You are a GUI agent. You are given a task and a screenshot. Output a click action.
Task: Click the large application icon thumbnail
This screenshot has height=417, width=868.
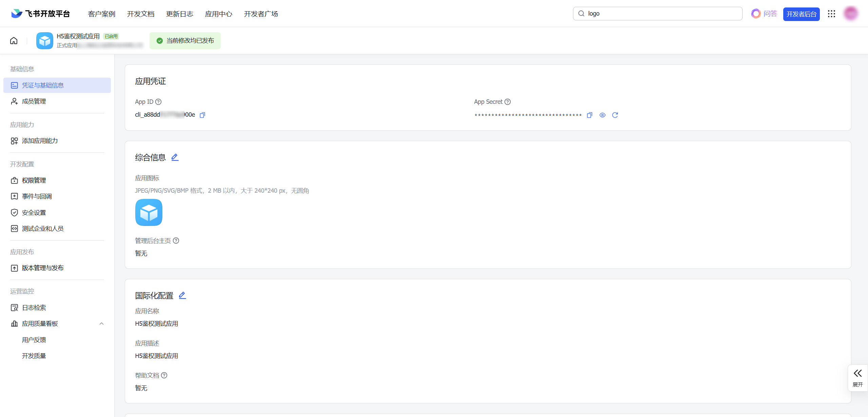149,212
